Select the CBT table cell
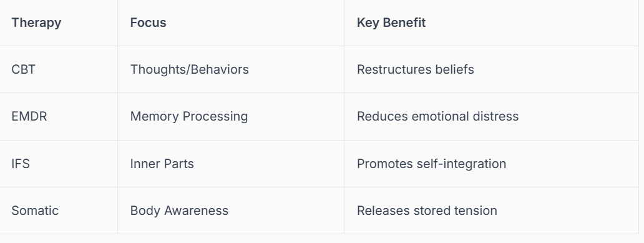Screen dimensions: 644x243 59,69
